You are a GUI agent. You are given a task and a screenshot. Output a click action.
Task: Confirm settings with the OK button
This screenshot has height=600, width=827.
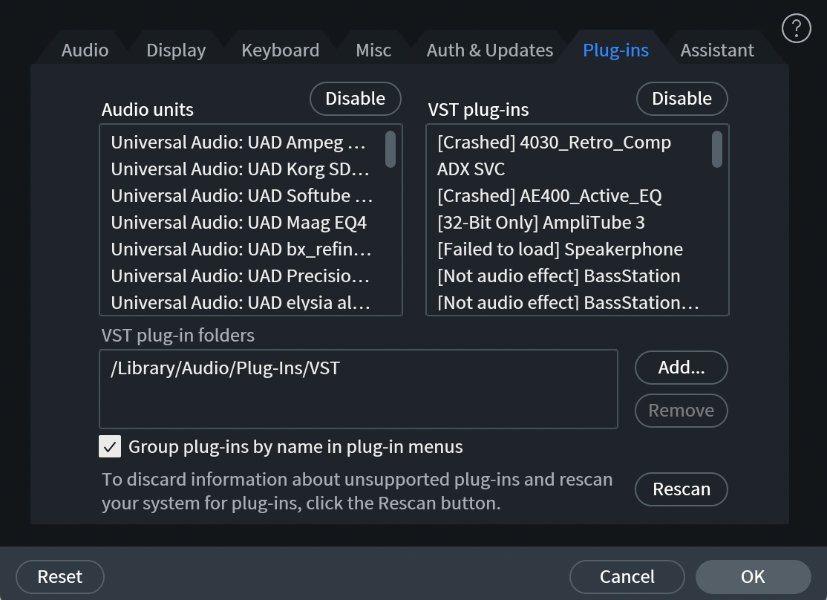[x=753, y=576]
